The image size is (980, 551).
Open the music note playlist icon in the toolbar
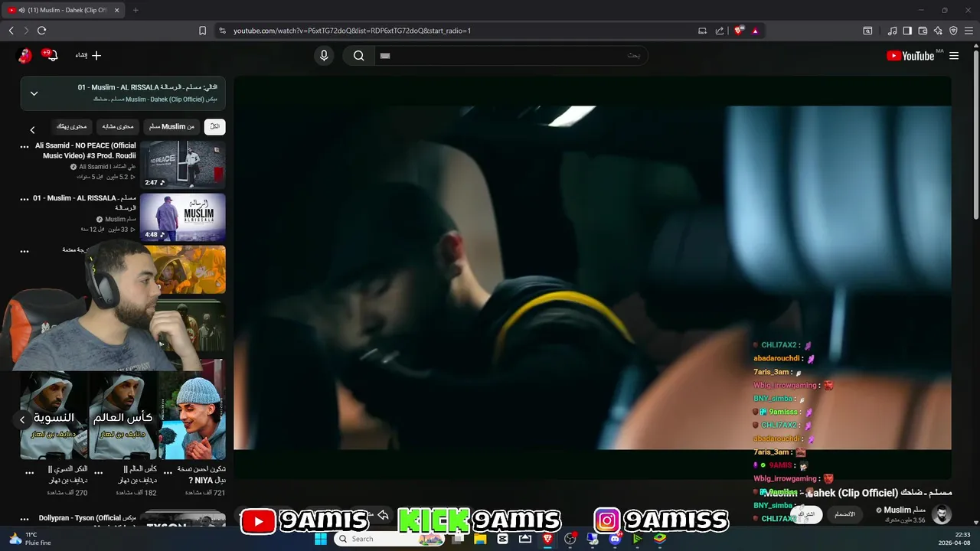tap(892, 31)
